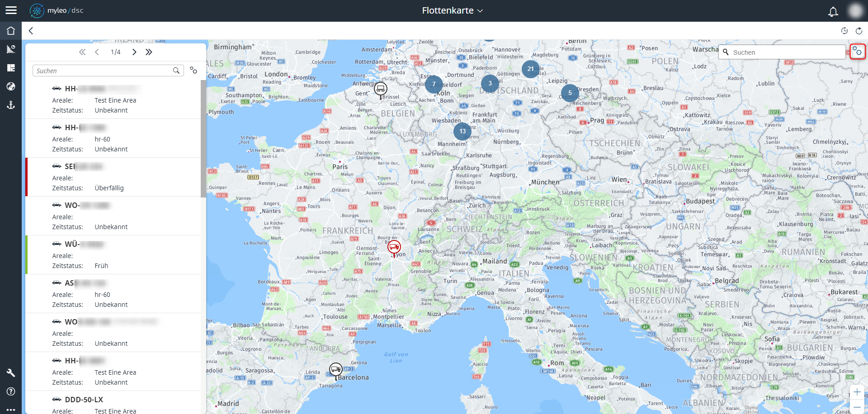Go to next page of vehicle list
Screen dimensions: 868x414
point(134,52)
